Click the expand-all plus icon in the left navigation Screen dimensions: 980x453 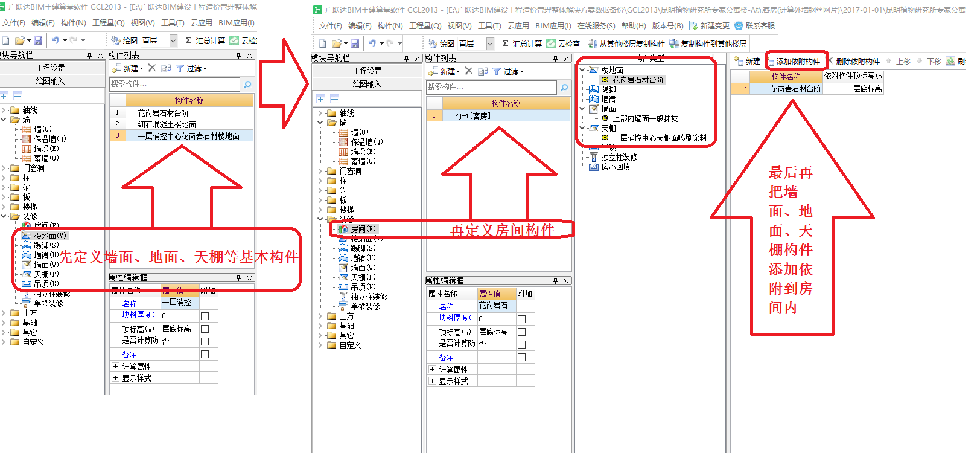(x=4, y=96)
